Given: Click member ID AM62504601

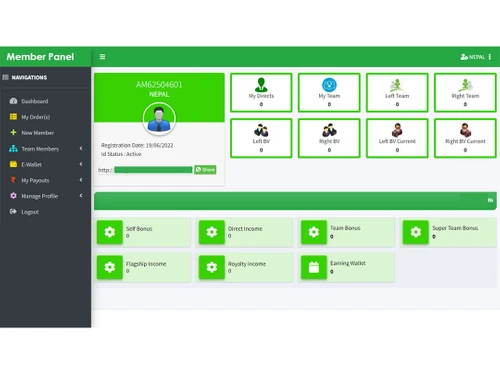Looking at the screenshot, I should click(159, 85).
